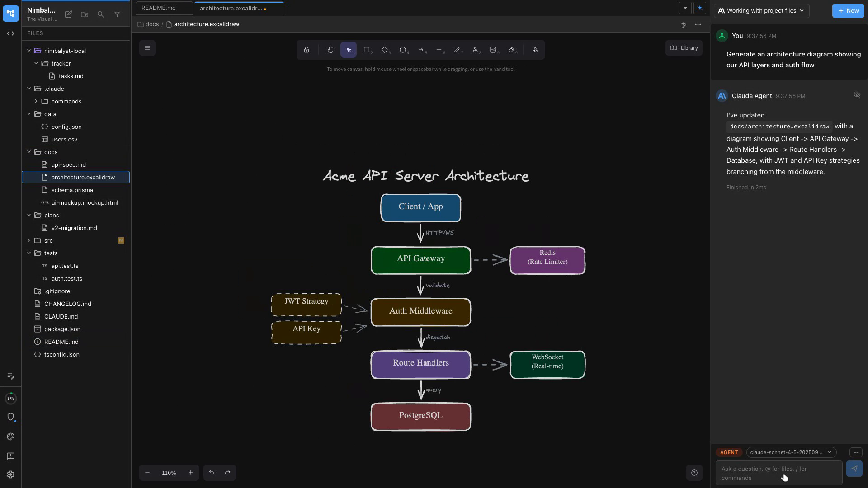The height and width of the screenshot is (488, 868).
Task: Choose the Insert image tool
Action: coord(493,50)
